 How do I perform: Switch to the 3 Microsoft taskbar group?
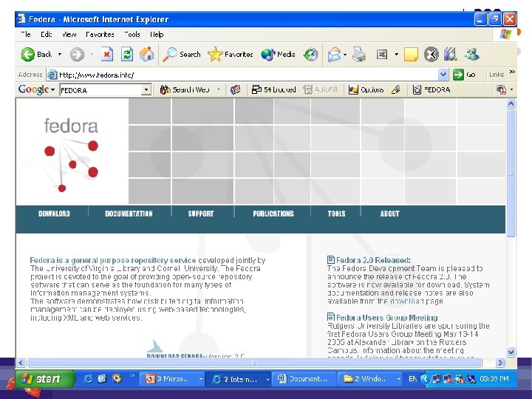(x=171, y=378)
